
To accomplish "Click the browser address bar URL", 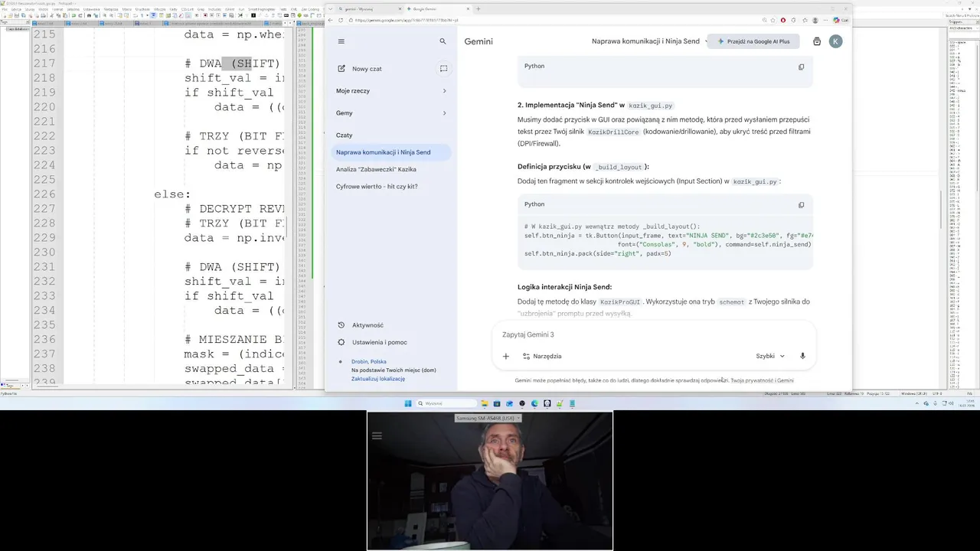I will point(407,21).
